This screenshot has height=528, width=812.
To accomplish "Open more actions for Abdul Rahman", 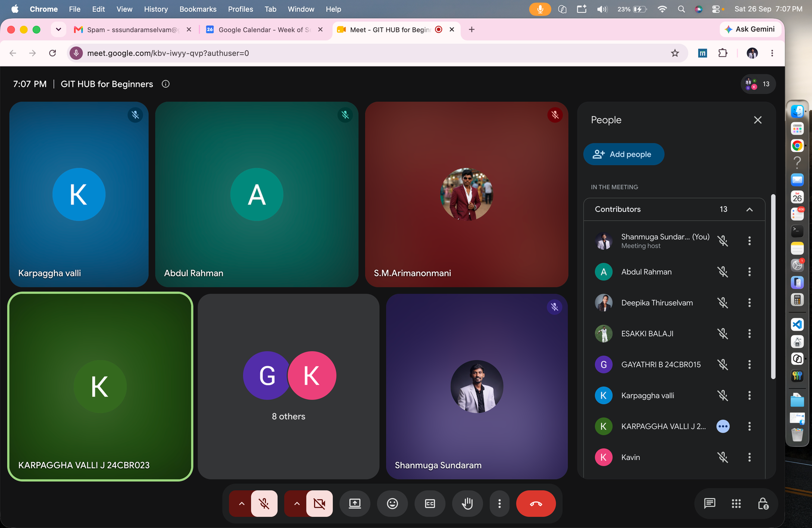I will 750,272.
